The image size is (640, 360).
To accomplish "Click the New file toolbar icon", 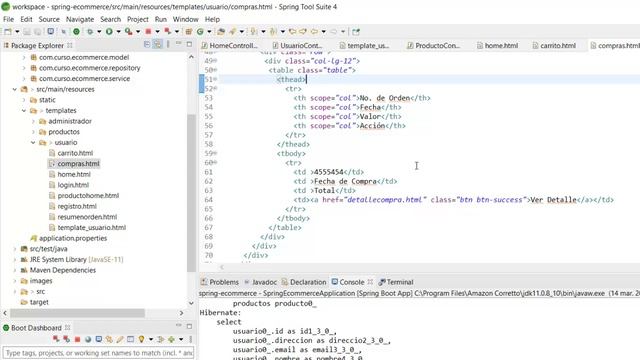I will point(8,31).
